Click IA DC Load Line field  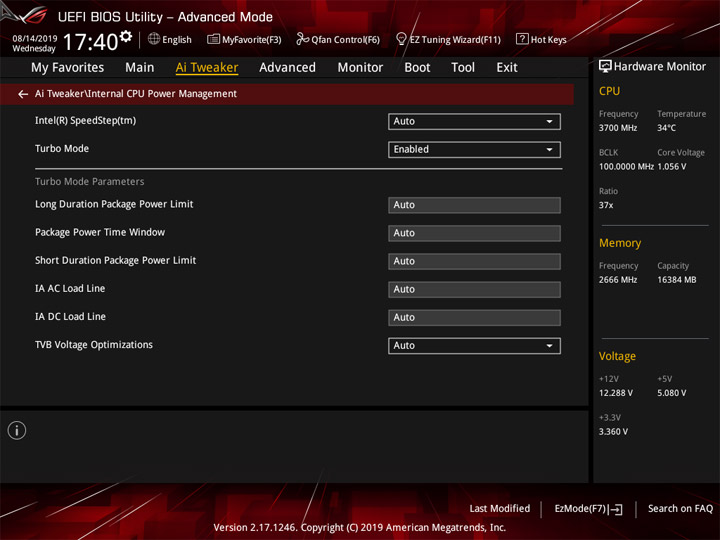[474, 318]
